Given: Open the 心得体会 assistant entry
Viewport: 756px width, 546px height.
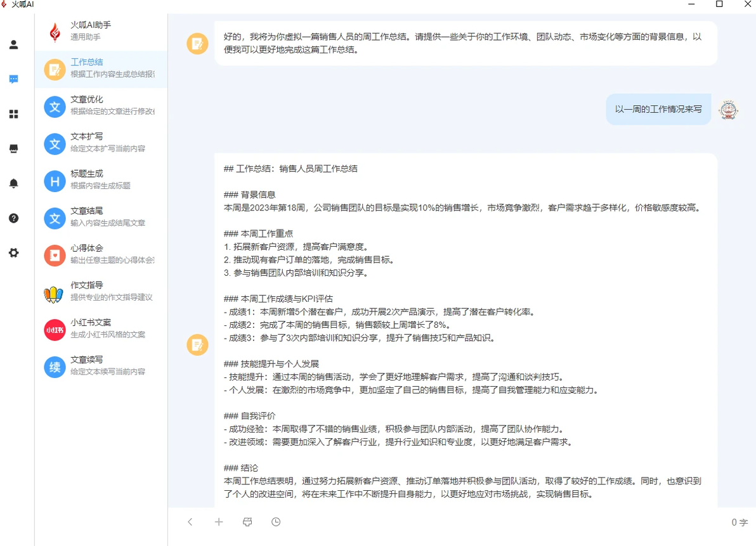Looking at the screenshot, I should [x=101, y=255].
